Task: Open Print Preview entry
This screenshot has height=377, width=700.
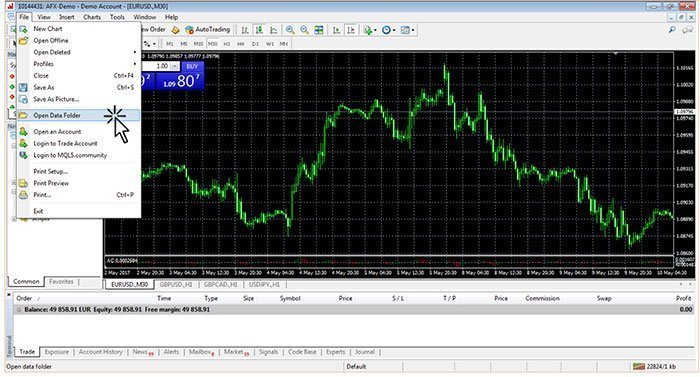Action: pos(79,183)
